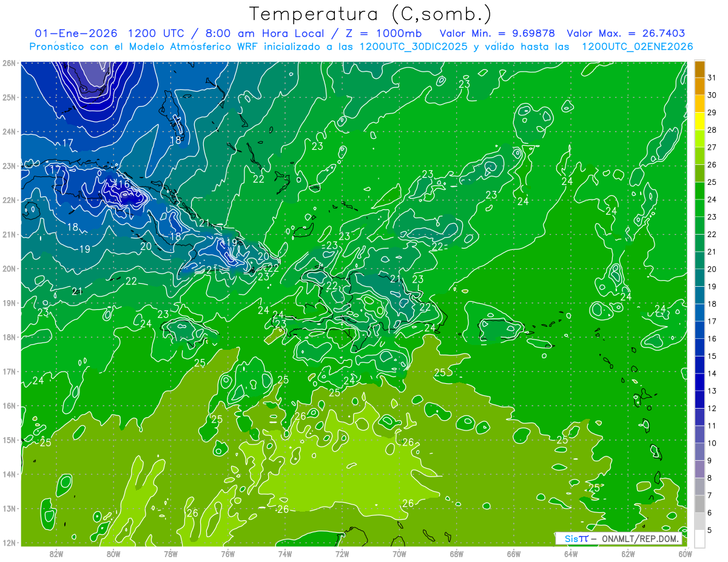728x562 pixels.
Task: Select the colorbar label '20'
Action: 712,269
